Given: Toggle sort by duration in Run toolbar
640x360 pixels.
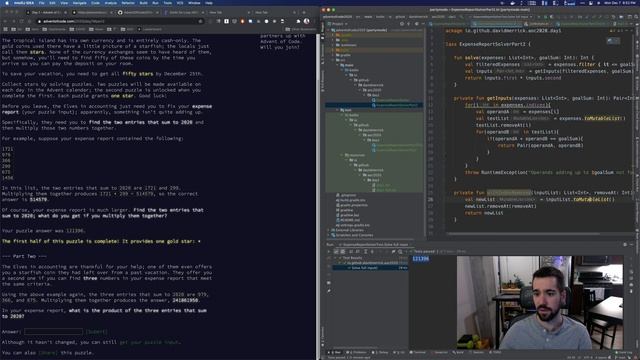Looking at the screenshot, I should (x=358, y=251).
